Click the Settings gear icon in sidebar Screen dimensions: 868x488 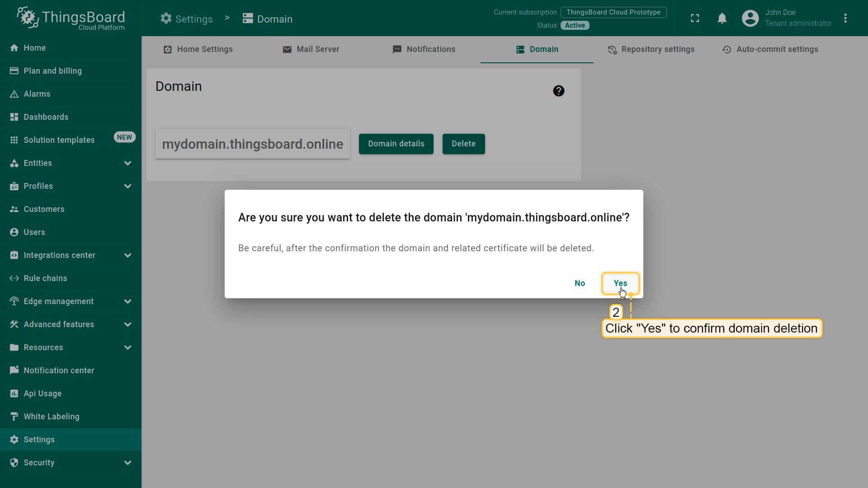(14, 440)
